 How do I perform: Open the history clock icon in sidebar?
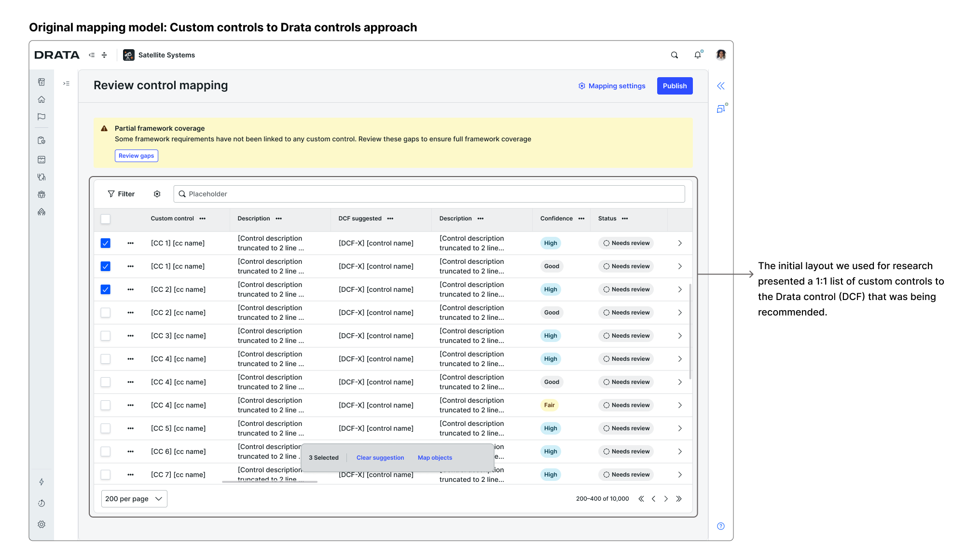pos(41,503)
